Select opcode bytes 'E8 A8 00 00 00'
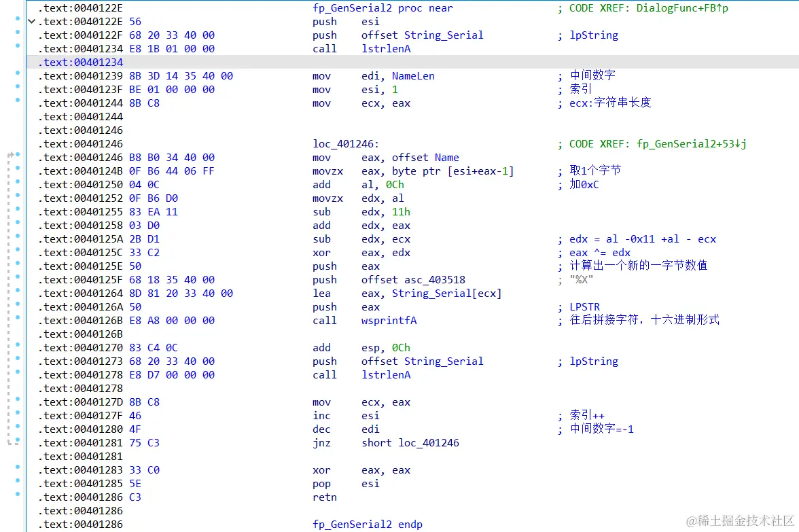Viewport: 799px width, 532px height. click(x=172, y=321)
